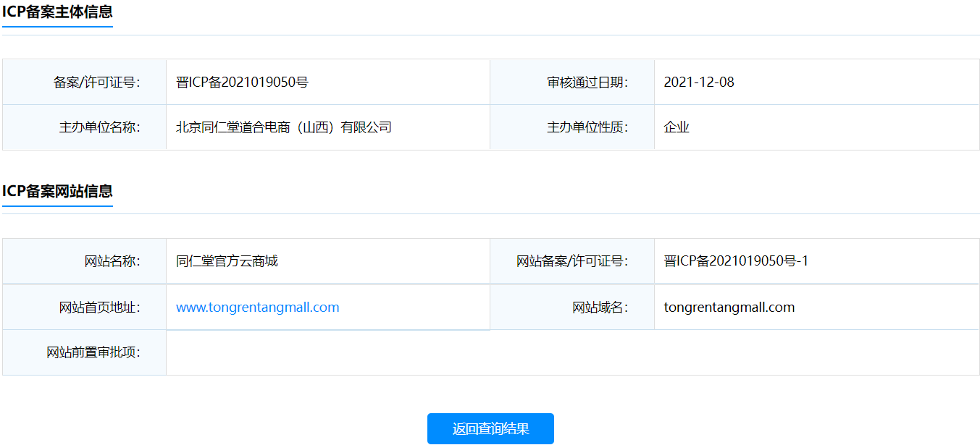The width and height of the screenshot is (980, 445).
Task: Select the approval date 2021-12-08
Action: 698,82
